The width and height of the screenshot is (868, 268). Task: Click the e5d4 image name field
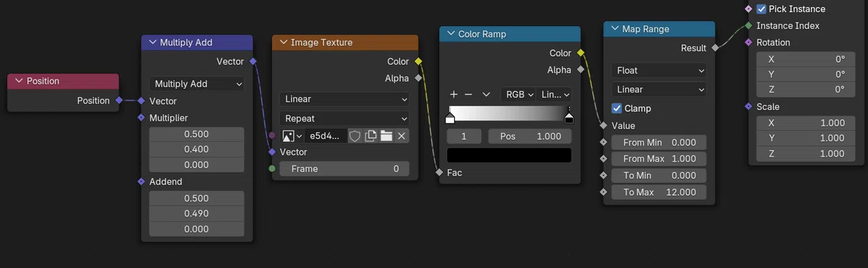325,136
